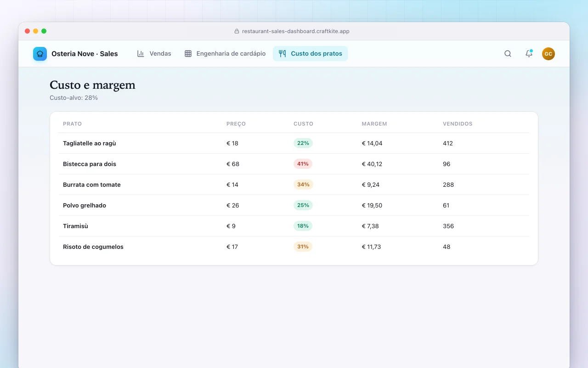Open the GC user avatar menu

pos(548,54)
